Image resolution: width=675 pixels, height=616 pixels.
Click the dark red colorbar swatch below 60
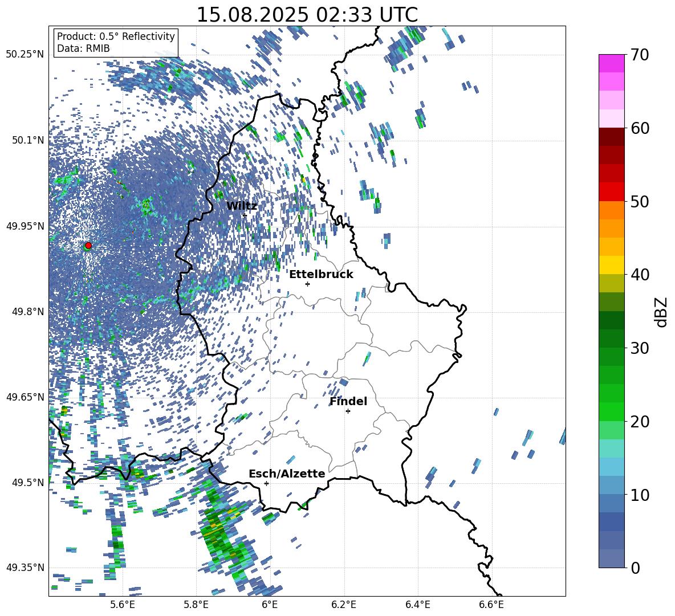[x=611, y=137]
